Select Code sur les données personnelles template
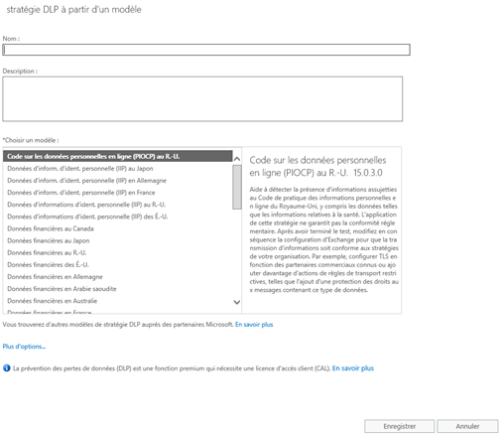Screen dimensions: 504x436 (118, 156)
